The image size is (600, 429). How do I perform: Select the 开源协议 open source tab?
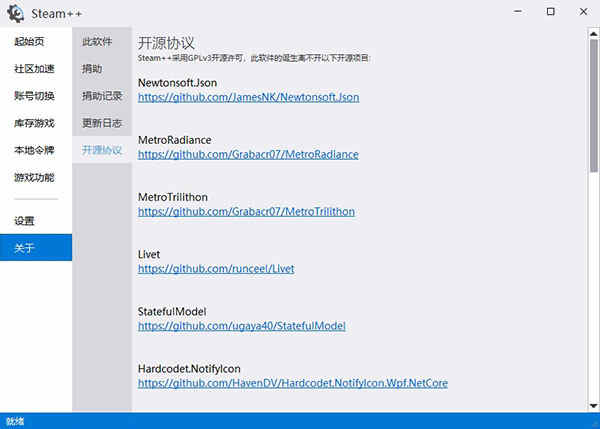[x=102, y=150]
